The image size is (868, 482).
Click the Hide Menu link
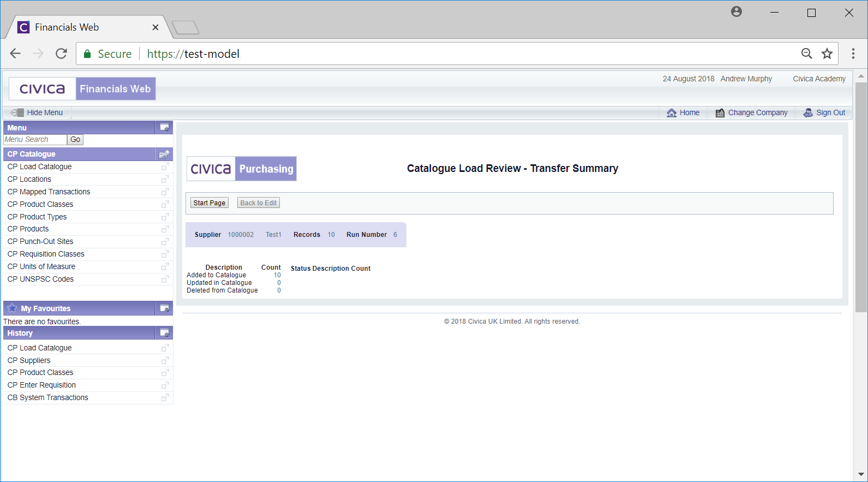[x=45, y=112]
